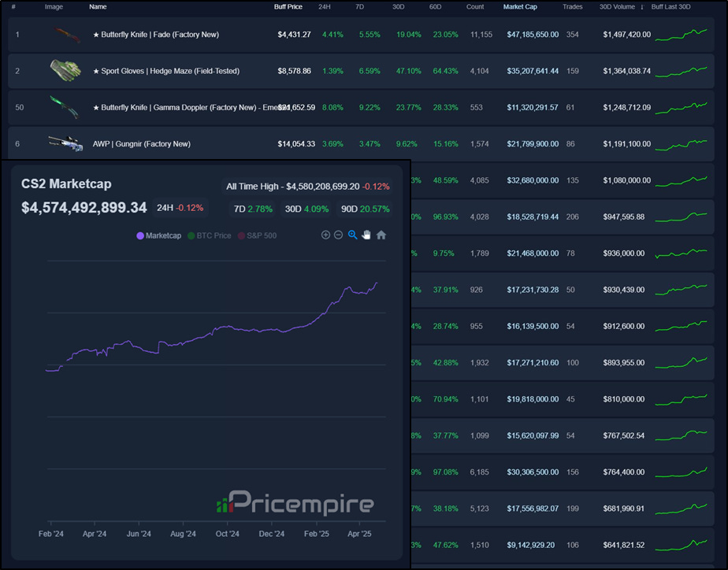Open sparkline chart in the $1,191,100.00 volume row
The image size is (728, 570).
coord(681,144)
